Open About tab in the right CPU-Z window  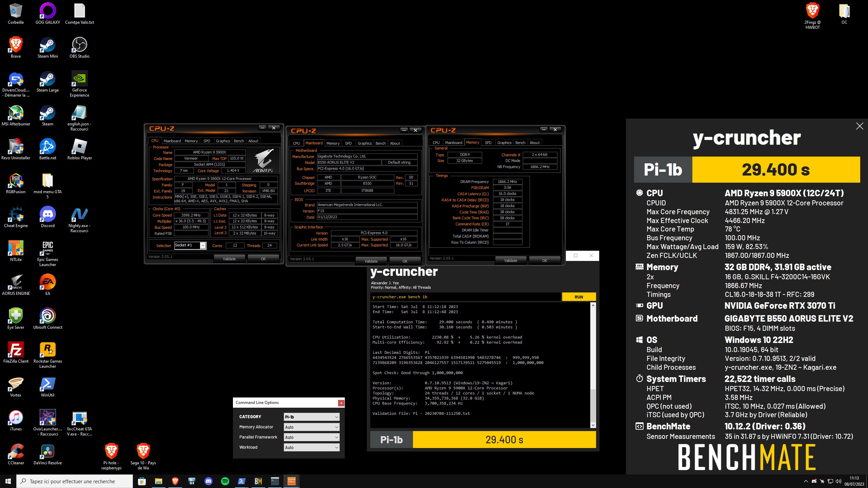535,143
